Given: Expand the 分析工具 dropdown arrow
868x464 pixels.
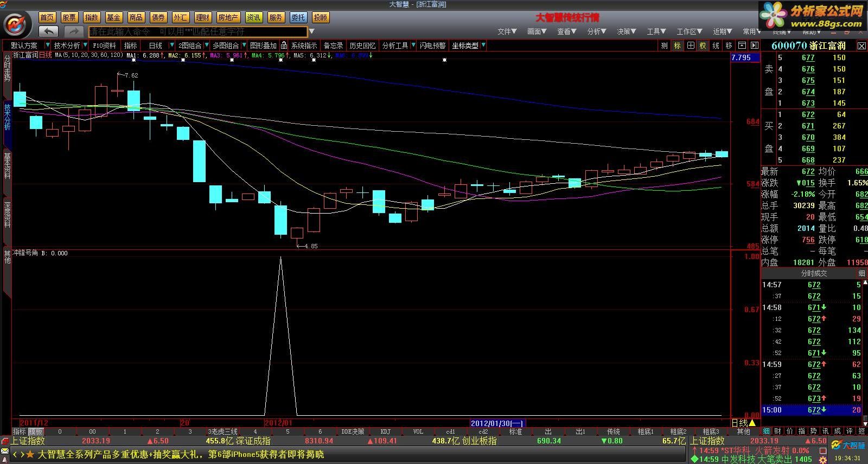Looking at the screenshot, I should pos(413,46).
